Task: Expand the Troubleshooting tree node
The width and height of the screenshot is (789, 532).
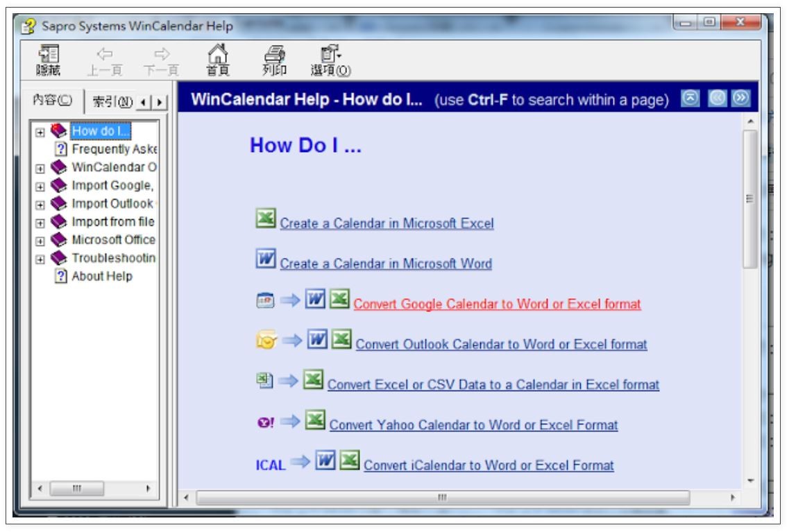Action: coord(40,259)
